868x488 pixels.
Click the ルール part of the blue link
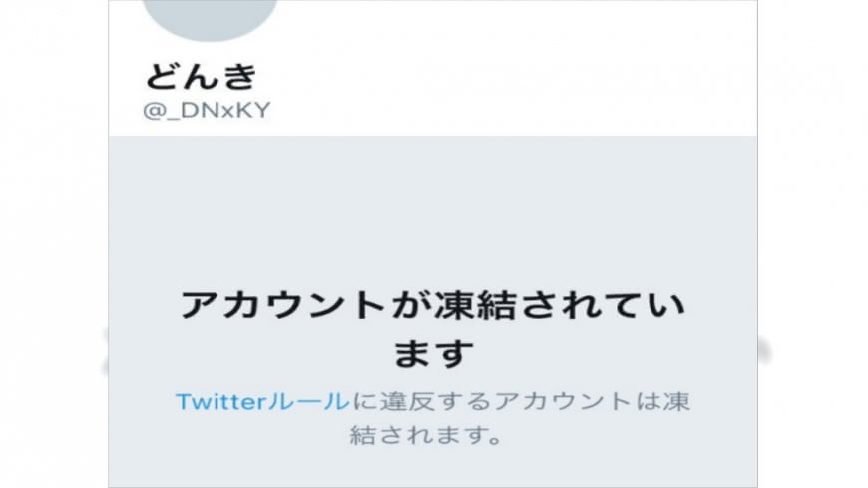coord(309,401)
